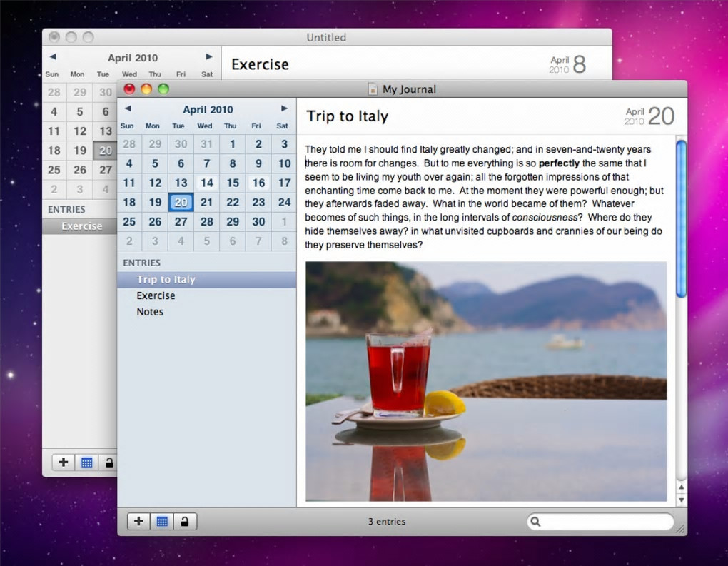Click the resize grip icon of My Journal
This screenshot has width=728, height=566.
(681, 529)
